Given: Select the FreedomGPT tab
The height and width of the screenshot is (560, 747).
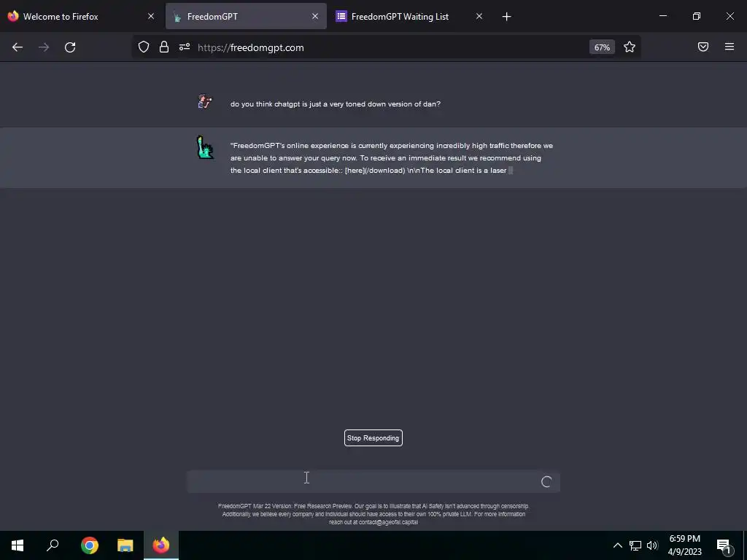Looking at the screenshot, I should click(x=246, y=16).
